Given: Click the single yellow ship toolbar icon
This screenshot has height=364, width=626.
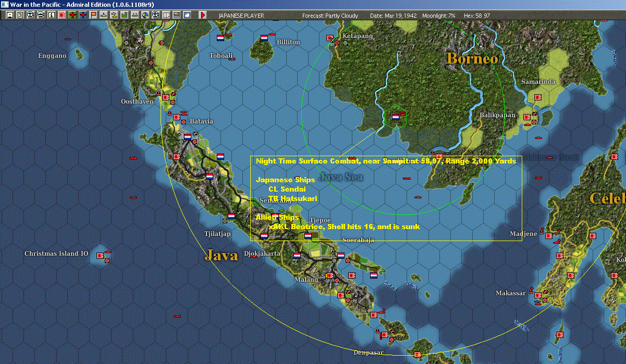Looking at the screenshot, I should click(104, 15).
